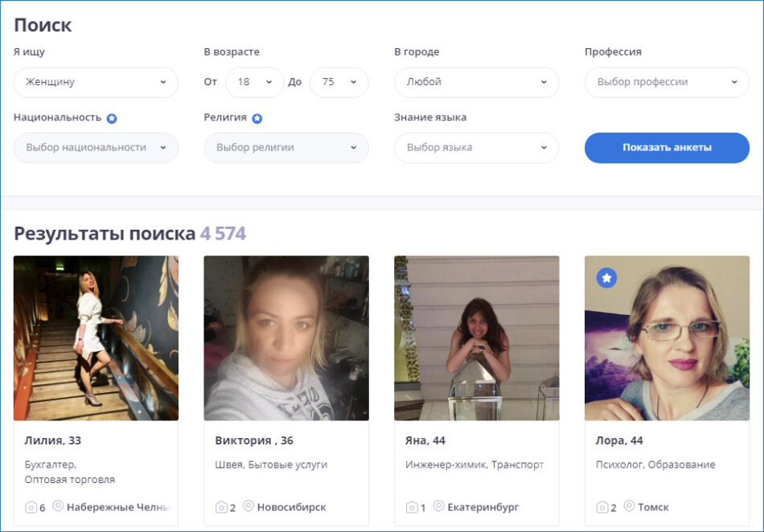Click the location pin icon next to Екатеринбург
Screen dimensions: 764x532
(439, 506)
